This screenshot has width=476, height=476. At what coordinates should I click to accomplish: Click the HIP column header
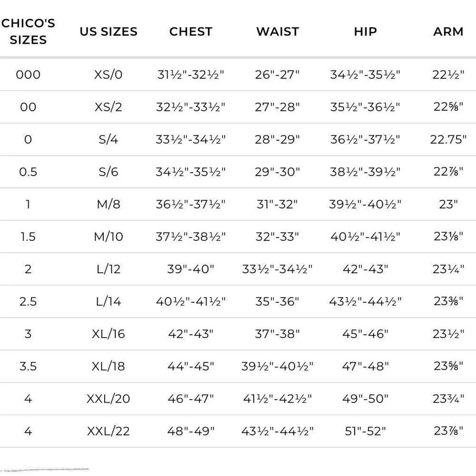(x=365, y=32)
